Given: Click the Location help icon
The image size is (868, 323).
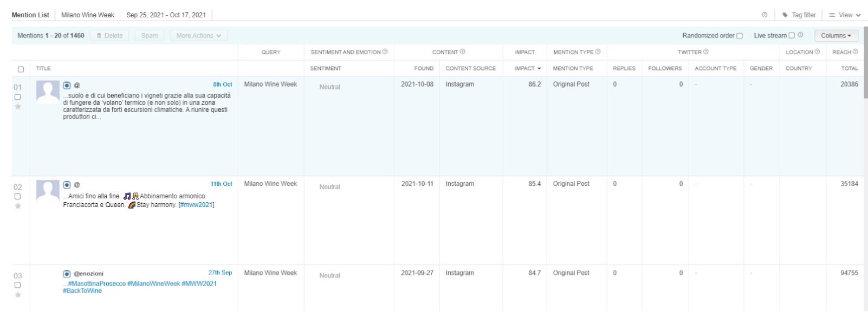Looking at the screenshot, I should click(817, 52).
